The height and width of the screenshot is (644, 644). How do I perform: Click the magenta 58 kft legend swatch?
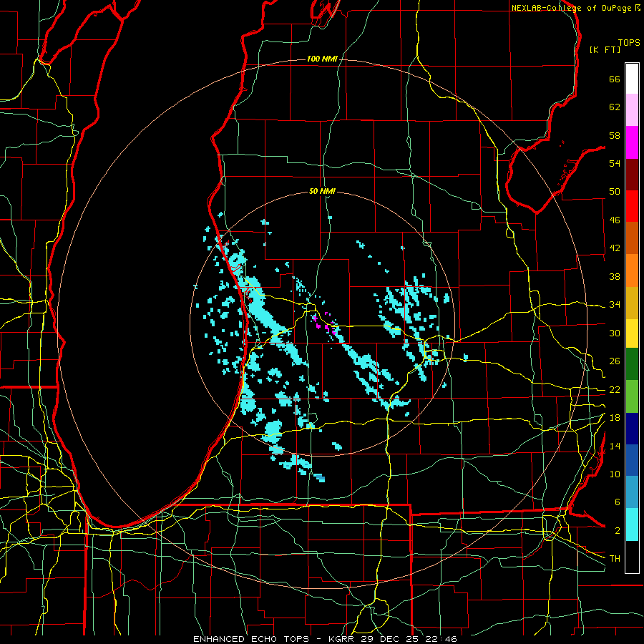(x=632, y=142)
